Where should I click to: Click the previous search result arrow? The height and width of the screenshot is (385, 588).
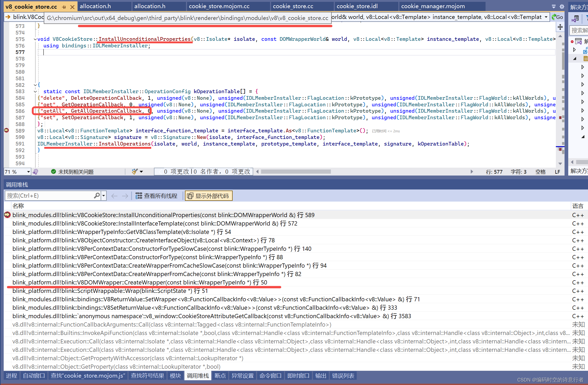(114, 196)
